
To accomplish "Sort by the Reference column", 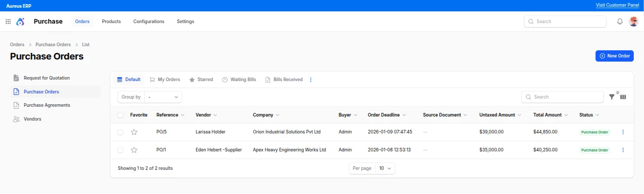I will (170, 115).
